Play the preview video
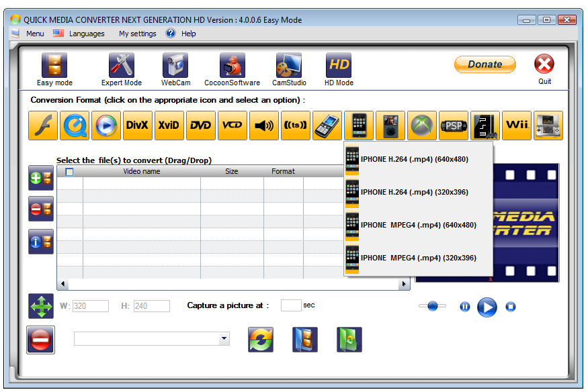Screen dimensions: 588x392 tap(487, 307)
